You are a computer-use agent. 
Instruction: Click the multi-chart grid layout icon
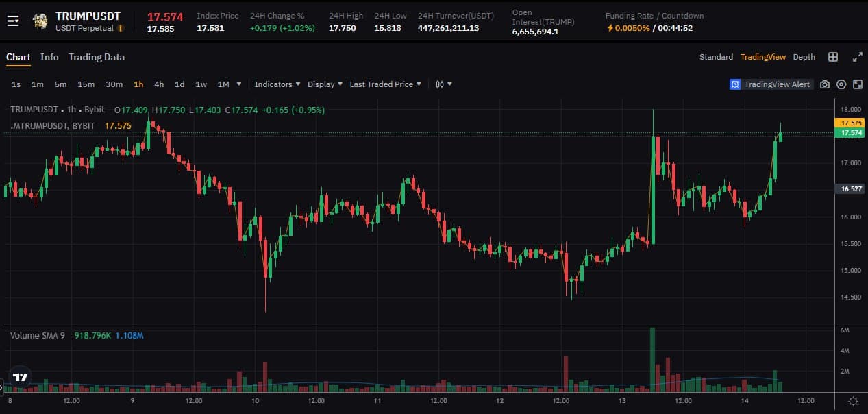pyautogui.click(x=833, y=57)
